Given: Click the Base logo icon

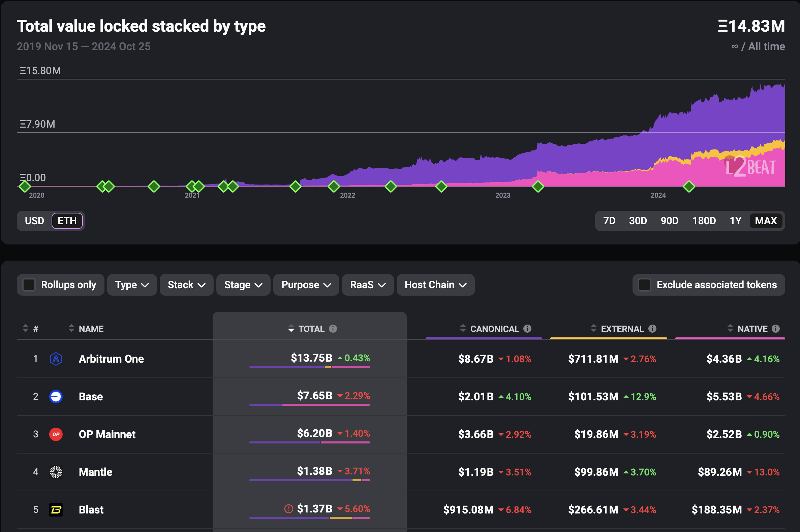Looking at the screenshot, I should click(x=56, y=396).
